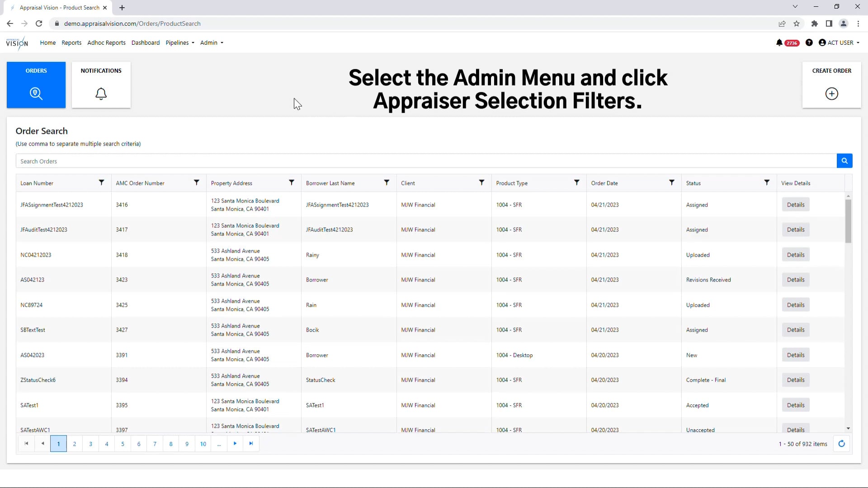Execute search with the magnifier icon

coord(844,161)
